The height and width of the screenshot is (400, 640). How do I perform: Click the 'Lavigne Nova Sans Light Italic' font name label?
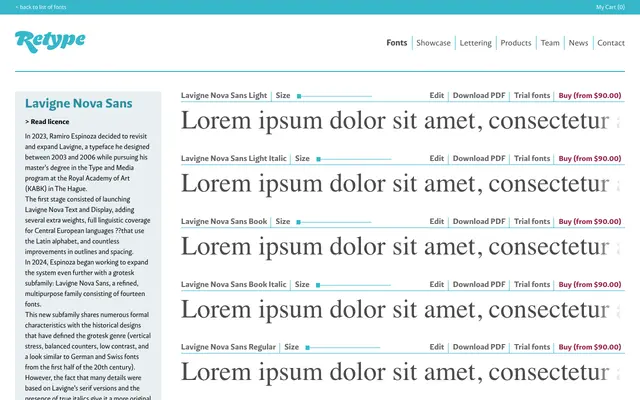pyautogui.click(x=233, y=158)
